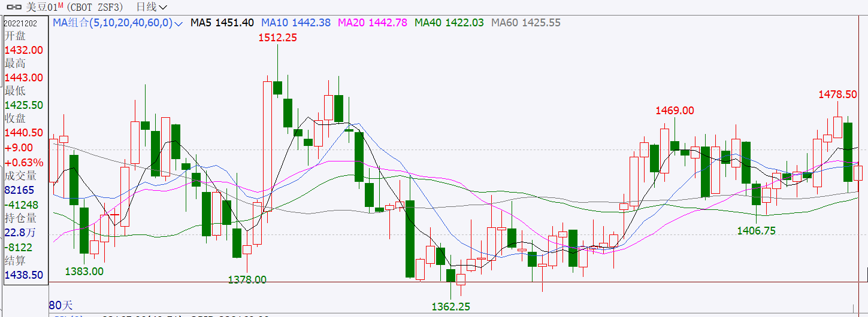The image size is (868, 317).
Task: Click the 收盘 value 1440.50
Action: tap(24, 133)
